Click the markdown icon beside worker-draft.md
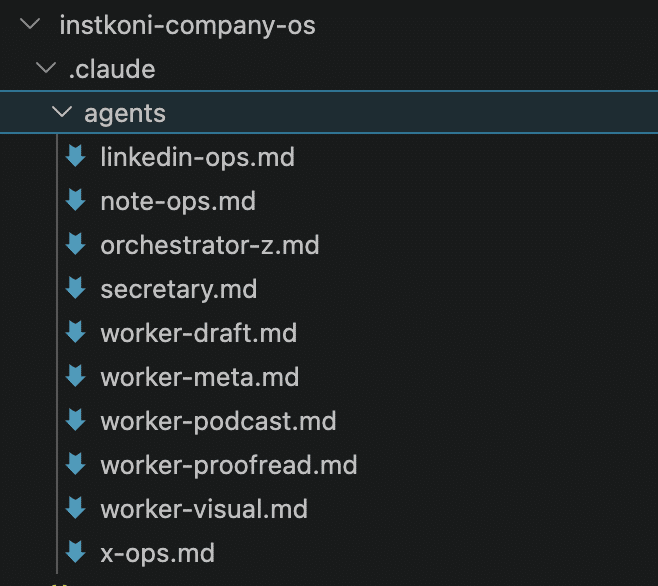 pyautogui.click(x=75, y=333)
